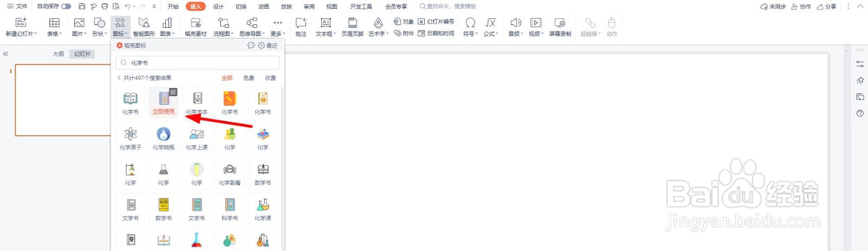Viewport: 868px width, 251px height.
Task: Click 未同步 sync status
Action: [x=773, y=7]
